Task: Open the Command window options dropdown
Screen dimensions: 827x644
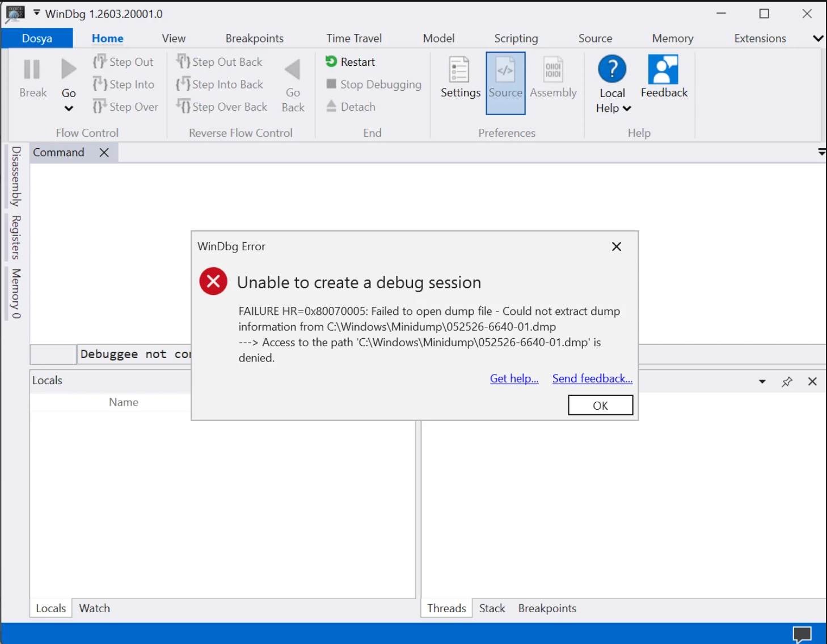Action: (821, 152)
